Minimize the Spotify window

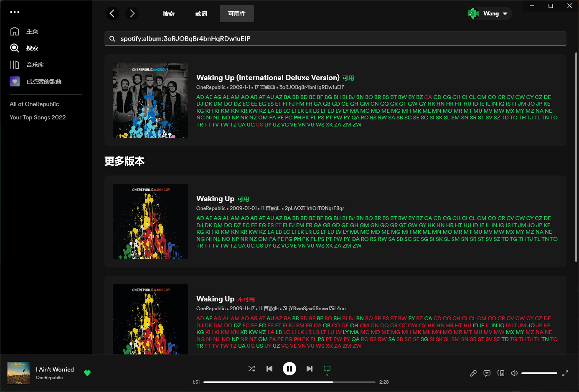[x=532, y=6]
